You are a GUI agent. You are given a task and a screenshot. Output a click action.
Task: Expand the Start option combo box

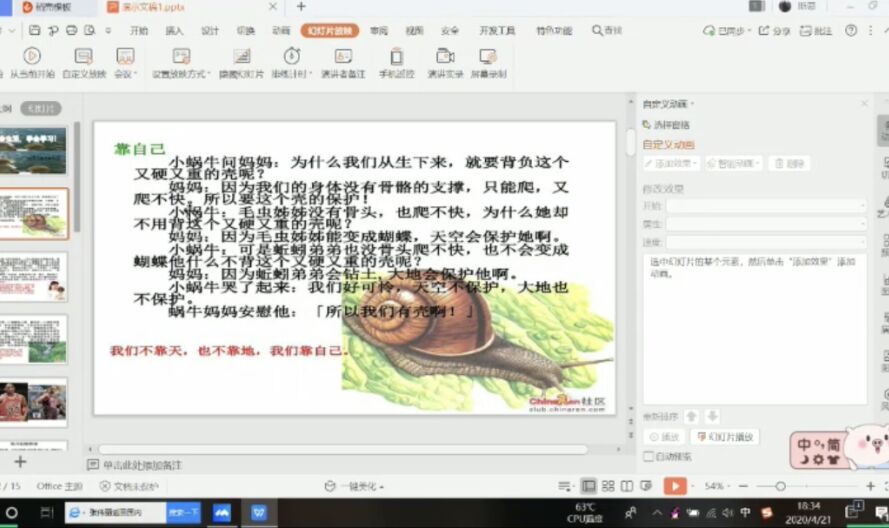pyautogui.click(x=766, y=206)
